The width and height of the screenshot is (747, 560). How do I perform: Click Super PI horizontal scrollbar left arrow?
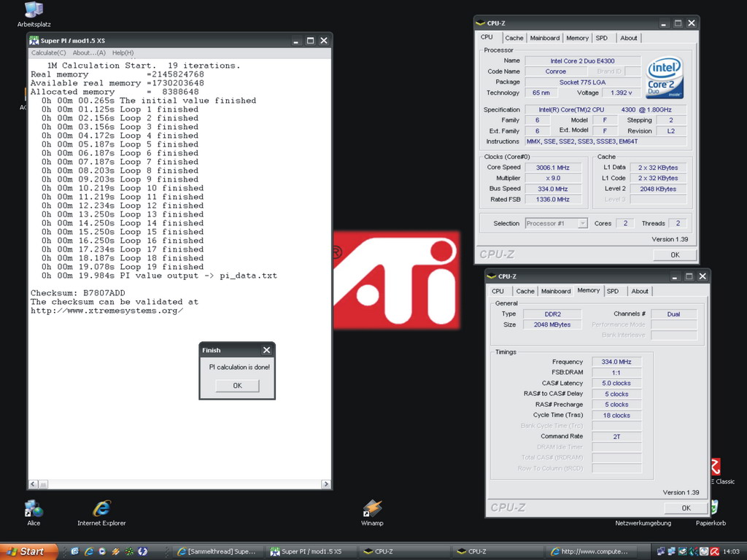pos(33,484)
